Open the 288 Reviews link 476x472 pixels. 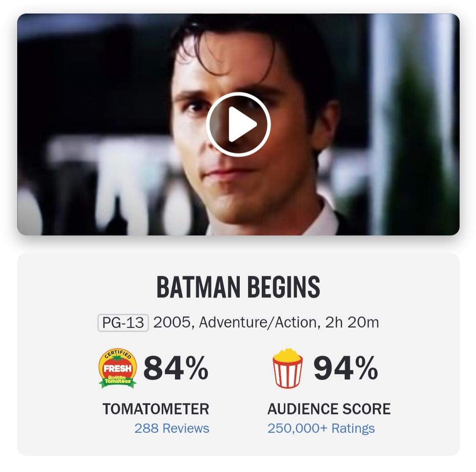172,428
